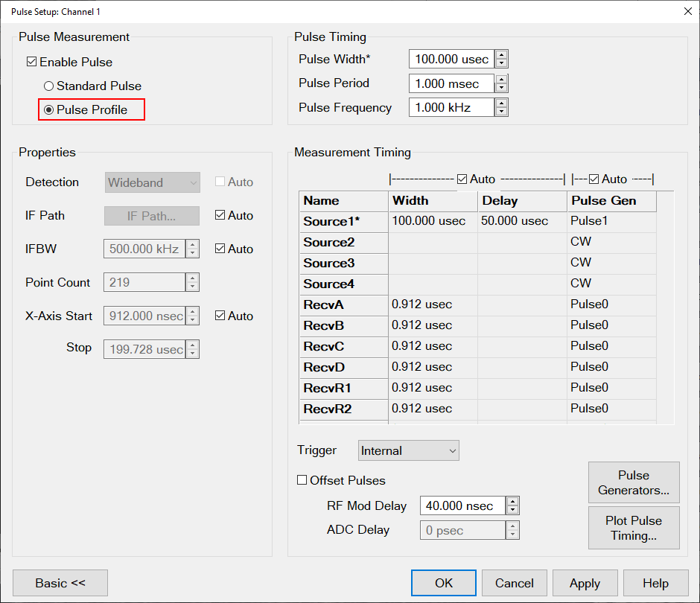Screen dimensions: 700x603
Task: Open the Pulse Generators dialog
Action: (634, 482)
